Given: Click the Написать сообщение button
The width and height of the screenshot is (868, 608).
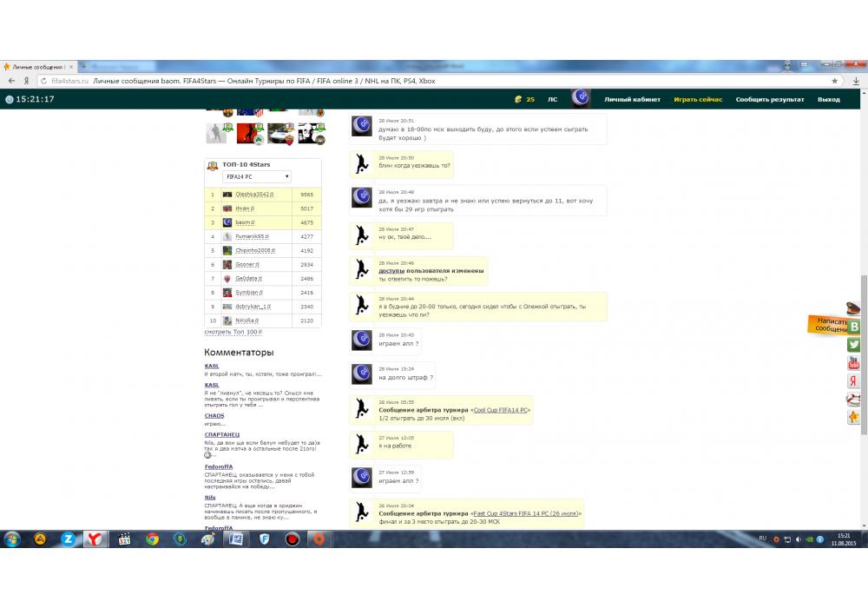Looking at the screenshot, I should [x=831, y=325].
